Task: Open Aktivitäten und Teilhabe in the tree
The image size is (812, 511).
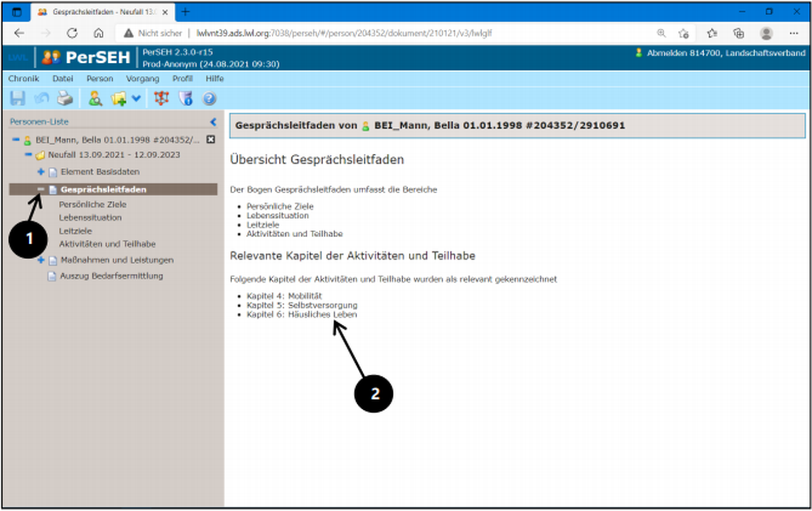Action: pos(107,244)
